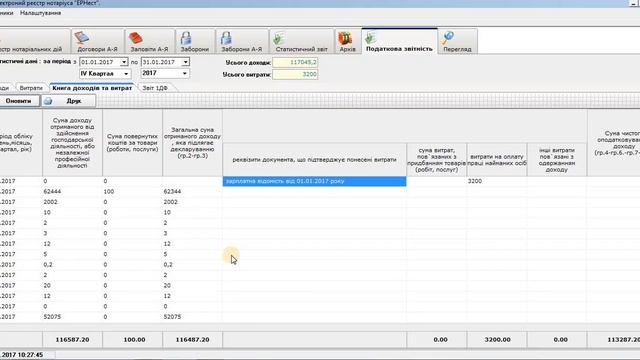The width and height of the screenshot is (640, 360).
Task: Click the income cell 0,2
Action: [x=72, y=264]
